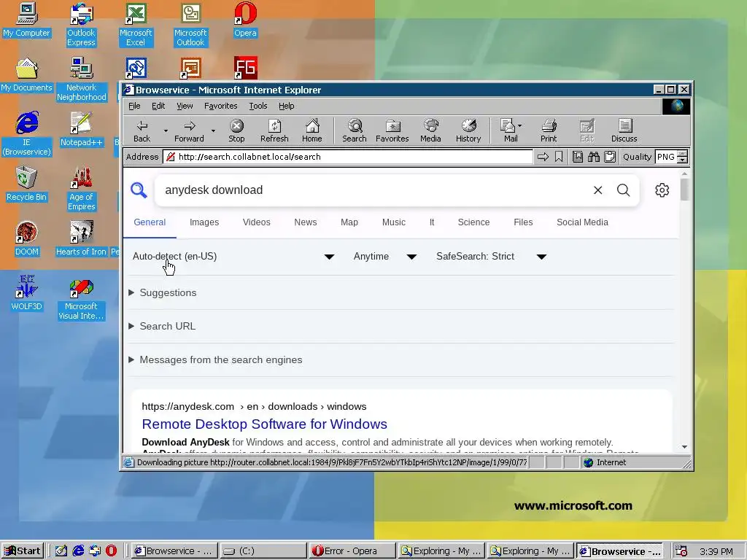The image size is (747, 560).
Task: Increase Quality with stepper up arrow
Action: (683, 153)
